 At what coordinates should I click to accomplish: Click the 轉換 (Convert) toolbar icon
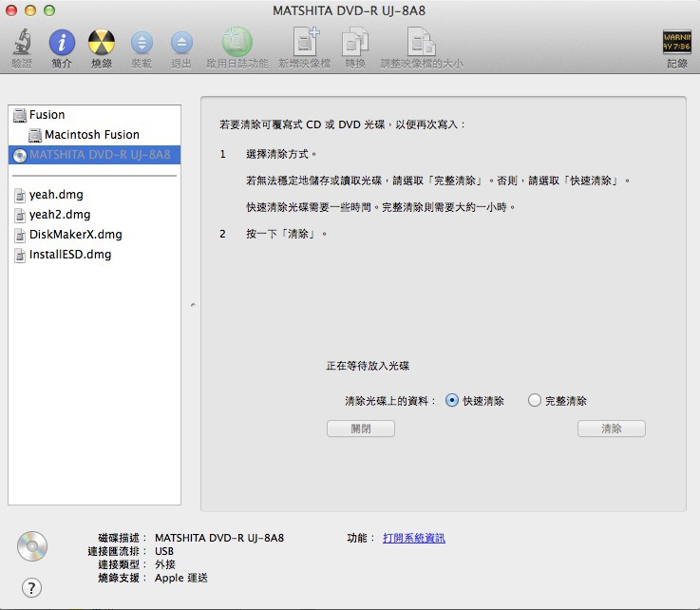355,42
